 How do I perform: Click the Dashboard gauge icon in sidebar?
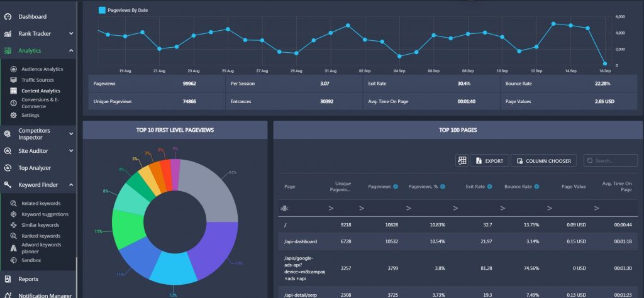tap(8, 17)
